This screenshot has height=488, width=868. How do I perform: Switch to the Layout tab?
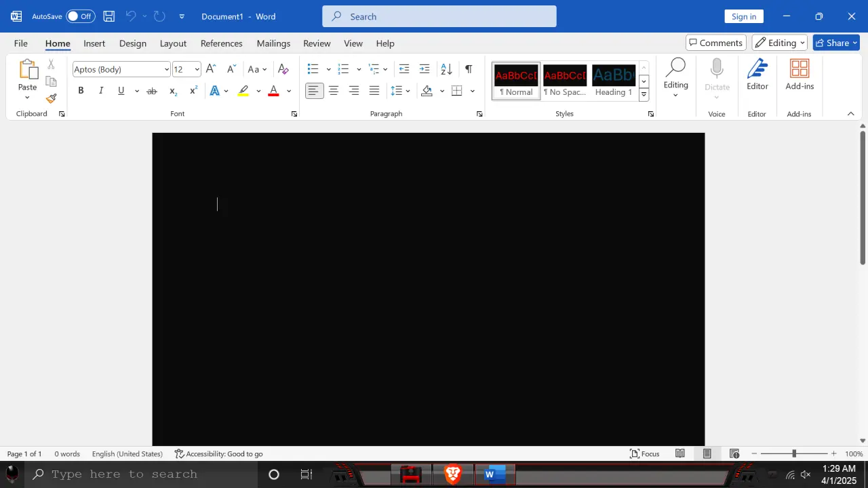click(173, 43)
